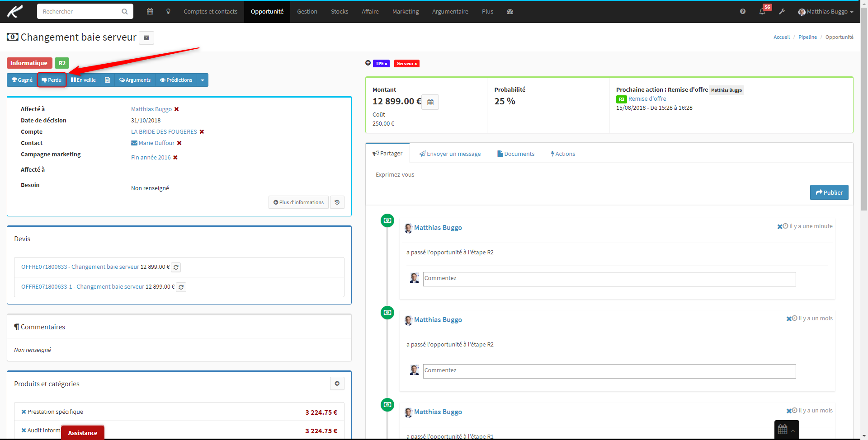Image resolution: width=868 pixels, height=440 pixels.
Task: Click the first timeline opportunity marker
Action: pos(387,220)
